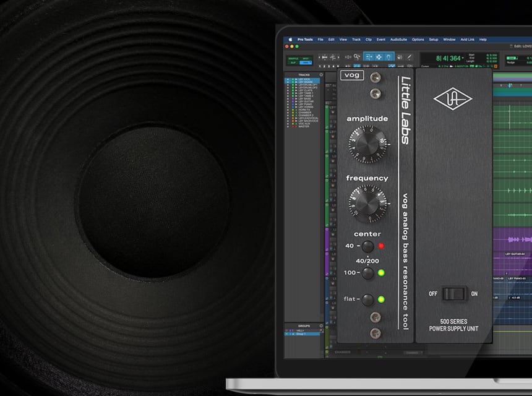Open the View menu

coord(343,40)
